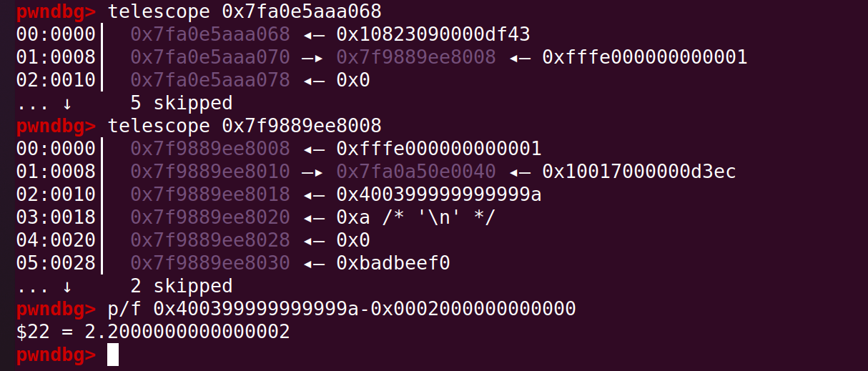Click pointer 0x7fa0a50e0040
This screenshot has width=868, height=371.
(416, 172)
